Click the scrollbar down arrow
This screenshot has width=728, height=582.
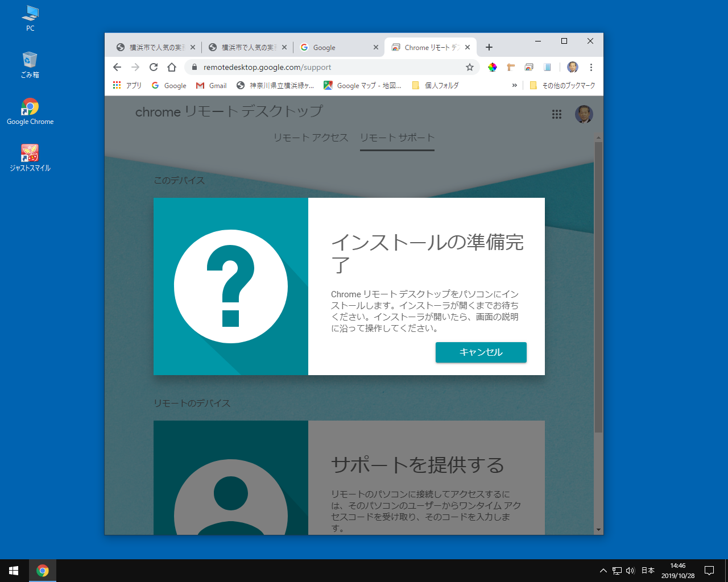(598, 530)
